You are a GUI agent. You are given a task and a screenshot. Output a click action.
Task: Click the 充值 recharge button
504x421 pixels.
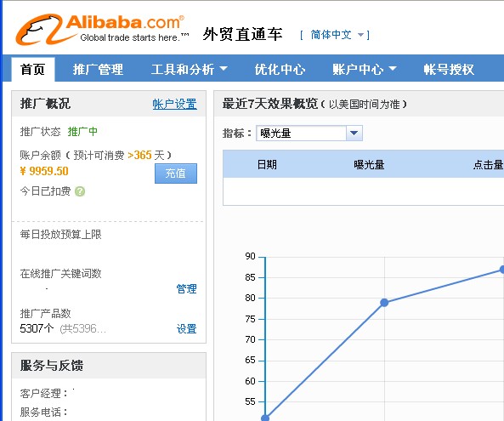(175, 174)
